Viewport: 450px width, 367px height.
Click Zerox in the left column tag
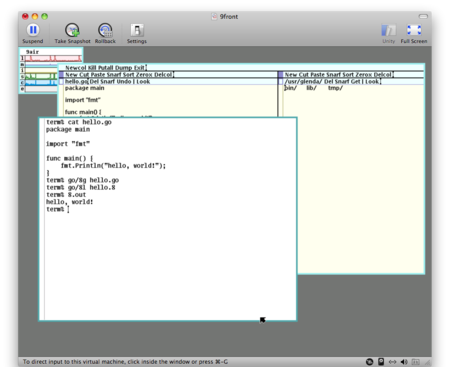[143, 75]
